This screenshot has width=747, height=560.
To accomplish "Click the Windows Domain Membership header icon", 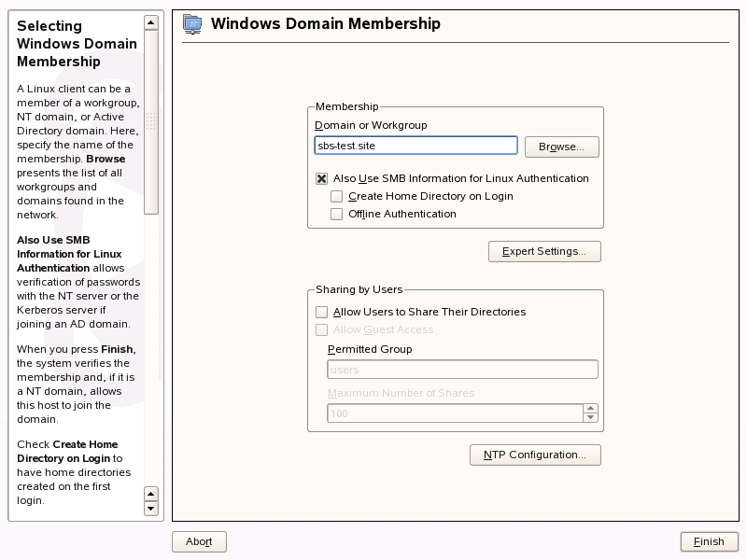I will coord(192,24).
